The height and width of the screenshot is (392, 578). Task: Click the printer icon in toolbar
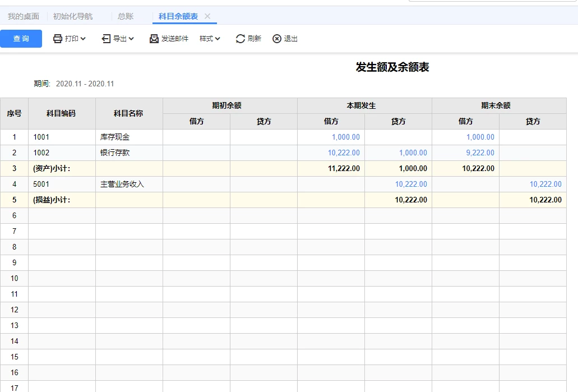[58, 39]
